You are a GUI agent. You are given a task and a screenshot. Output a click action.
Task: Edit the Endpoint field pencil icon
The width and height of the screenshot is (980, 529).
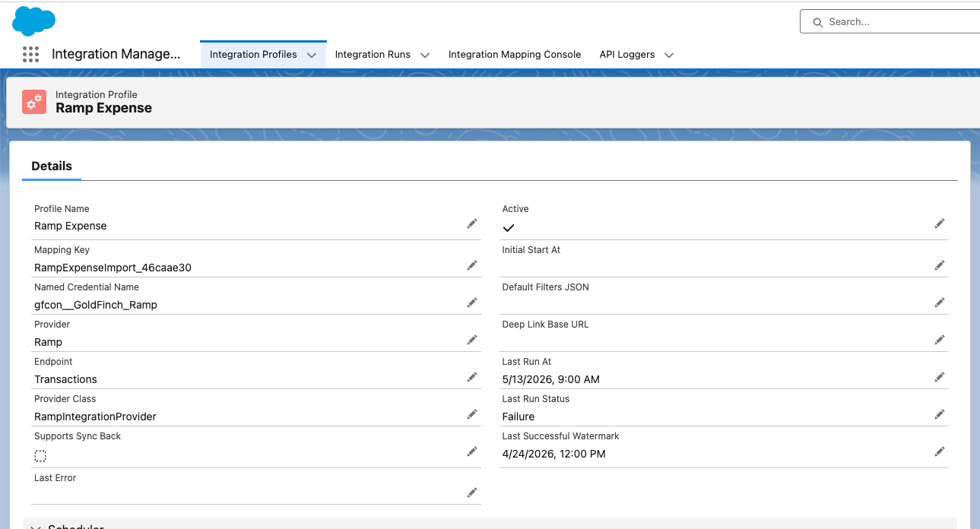tap(472, 377)
